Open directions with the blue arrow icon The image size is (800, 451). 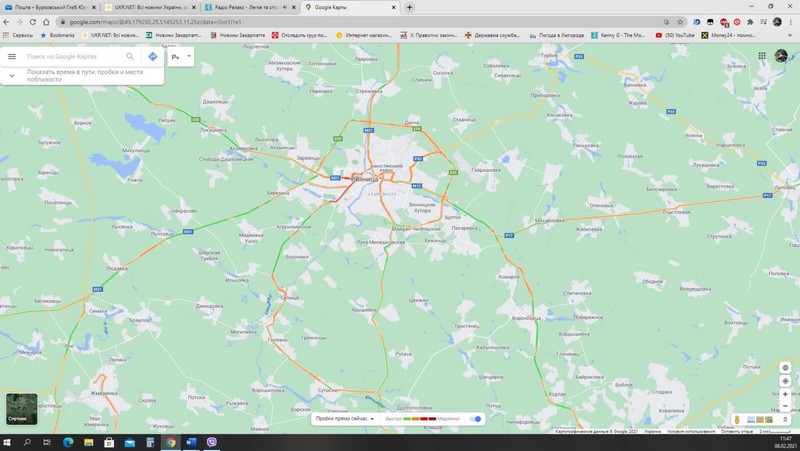[x=153, y=57]
